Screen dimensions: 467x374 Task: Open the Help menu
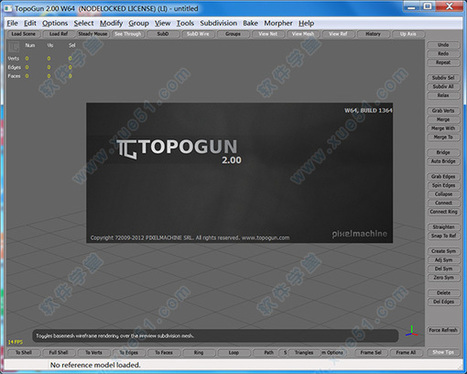tap(306, 23)
